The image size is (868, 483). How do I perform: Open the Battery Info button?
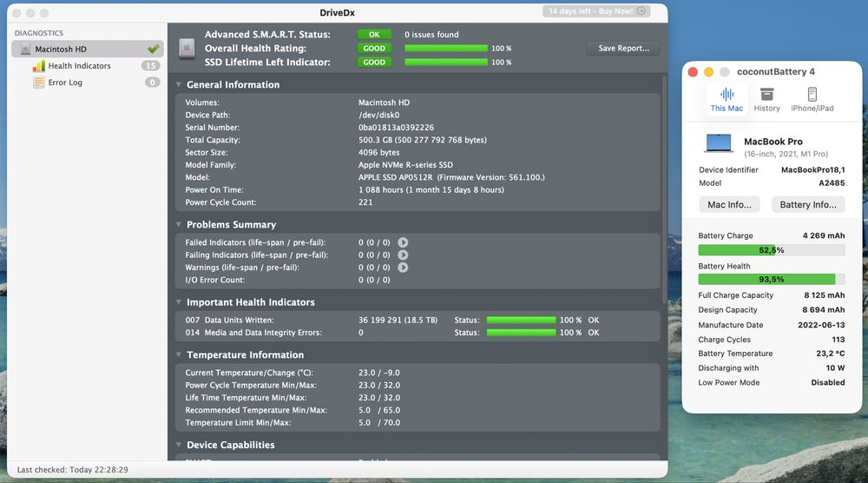pyautogui.click(x=808, y=204)
